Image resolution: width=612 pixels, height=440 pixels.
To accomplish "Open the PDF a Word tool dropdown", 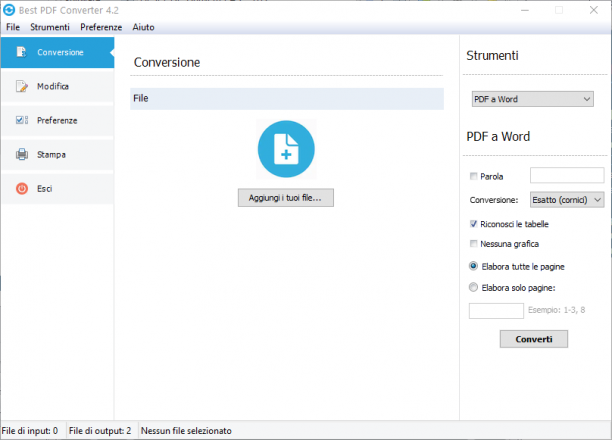I will [532, 99].
